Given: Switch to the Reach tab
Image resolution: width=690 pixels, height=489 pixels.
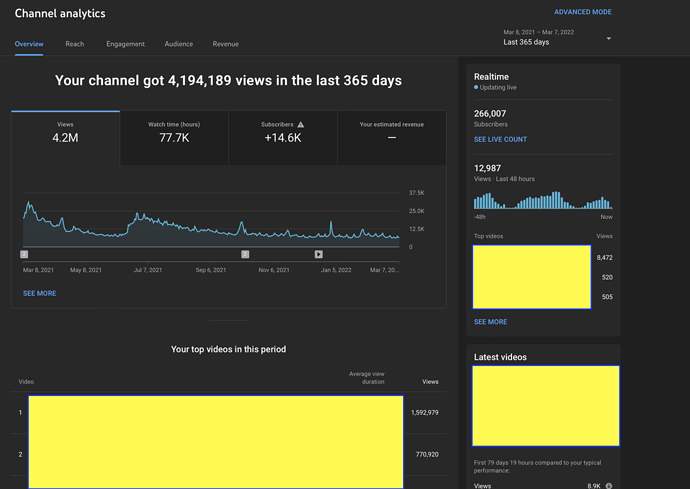Looking at the screenshot, I should (x=75, y=44).
